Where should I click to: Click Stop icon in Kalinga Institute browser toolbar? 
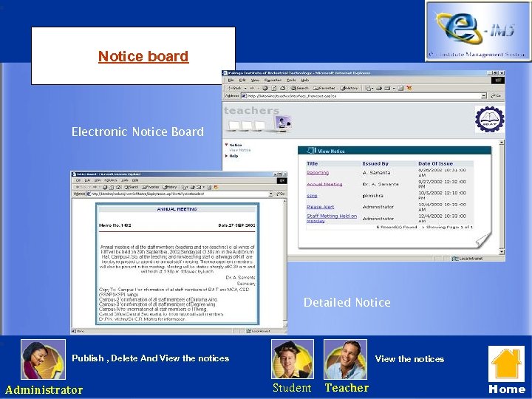click(265, 88)
